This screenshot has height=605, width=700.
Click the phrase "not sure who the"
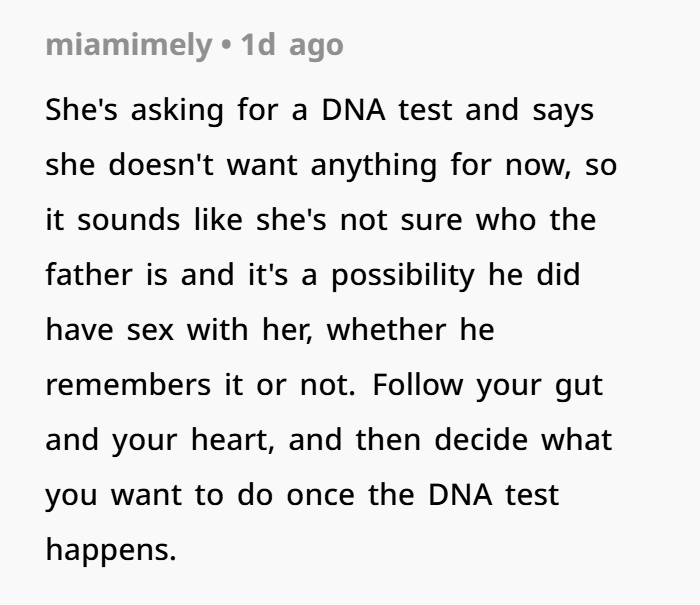[468, 220]
